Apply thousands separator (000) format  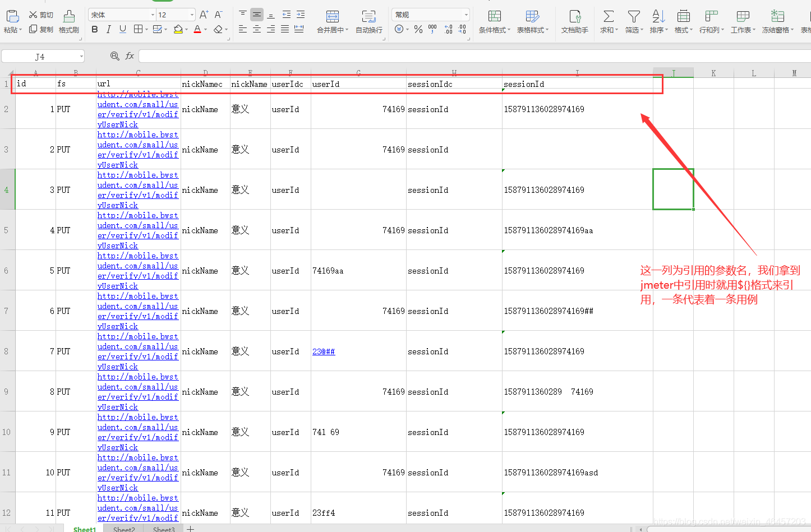(x=432, y=29)
